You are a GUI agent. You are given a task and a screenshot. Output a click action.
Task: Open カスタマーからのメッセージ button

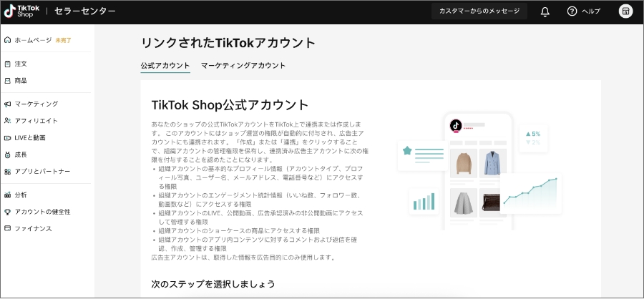tap(479, 11)
